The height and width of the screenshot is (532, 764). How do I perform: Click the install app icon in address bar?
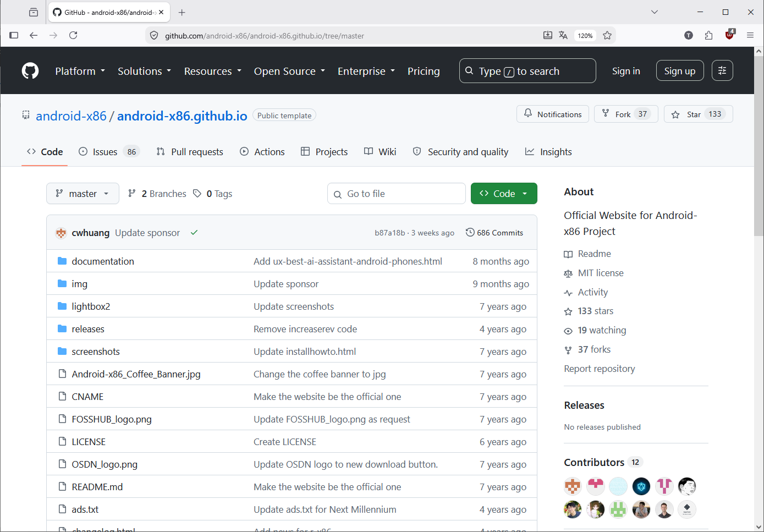[x=548, y=35]
